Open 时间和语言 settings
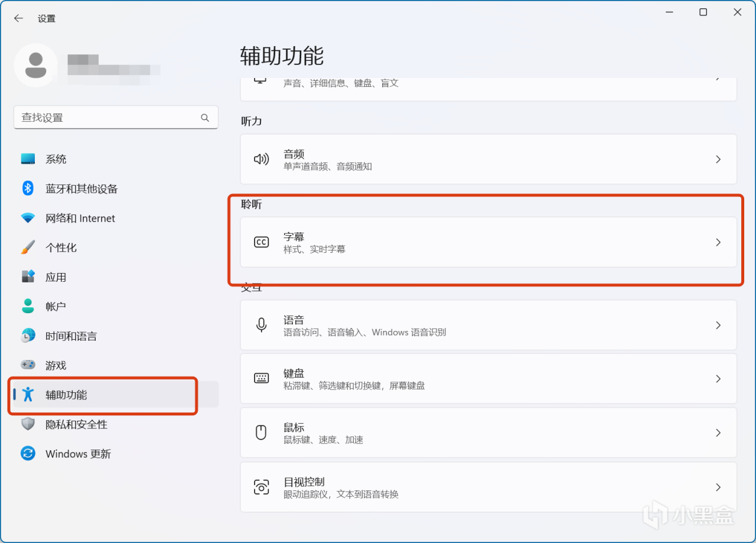 point(115,336)
